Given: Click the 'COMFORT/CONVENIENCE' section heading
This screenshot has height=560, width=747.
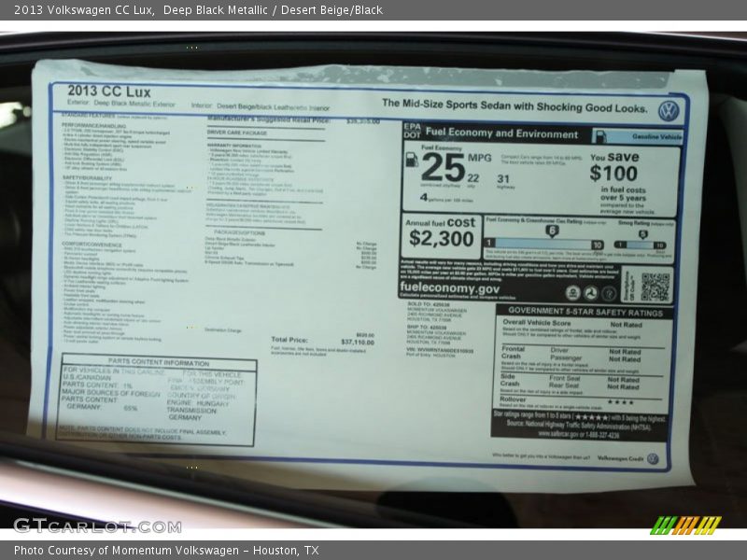Looking at the screenshot, I should pos(92,244).
